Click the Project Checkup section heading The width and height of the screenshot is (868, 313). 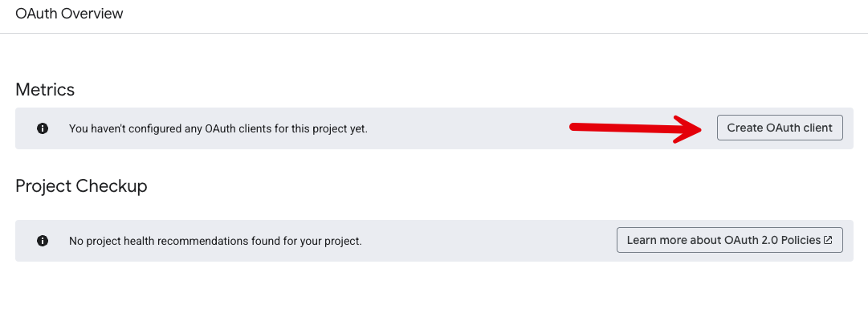[81, 186]
